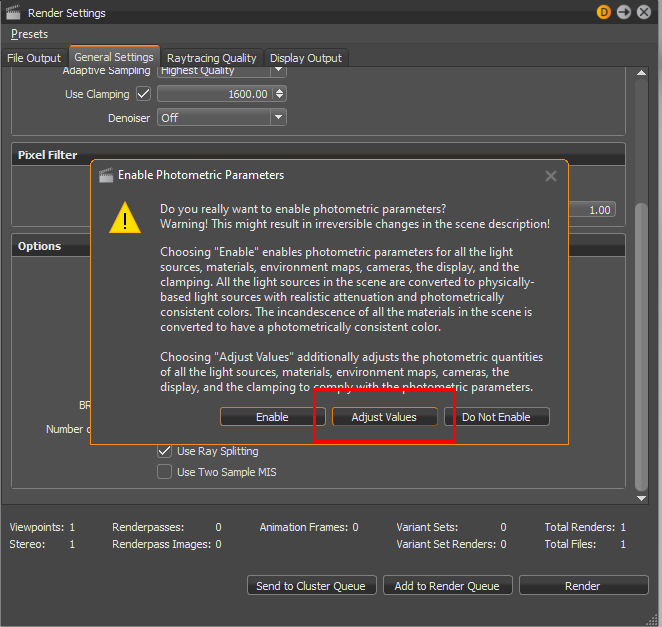Screen dimensions: 662x627
Task: Click the orange D icon in title bar
Action: click(x=604, y=12)
